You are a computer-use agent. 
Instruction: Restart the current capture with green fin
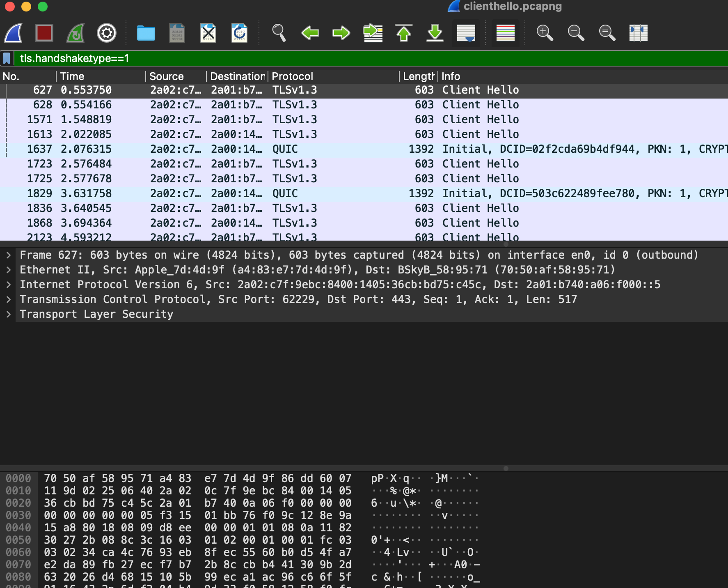[x=76, y=33]
